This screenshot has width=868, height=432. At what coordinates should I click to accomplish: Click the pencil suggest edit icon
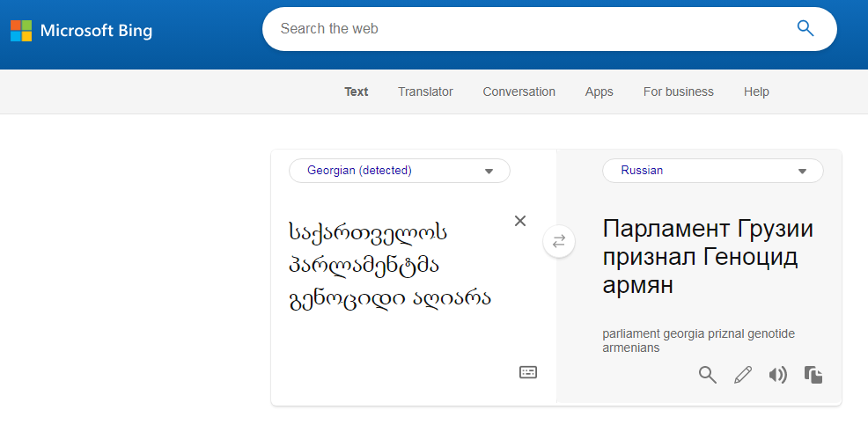pos(743,376)
